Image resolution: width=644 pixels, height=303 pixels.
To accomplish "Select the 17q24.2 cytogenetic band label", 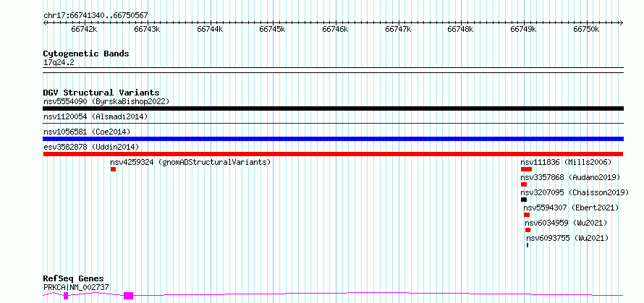I will [59, 63].
